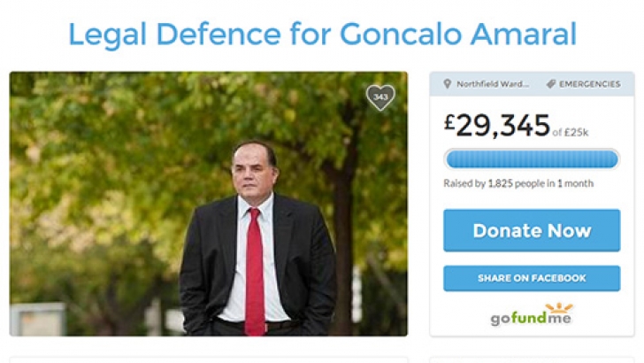This screenshot has height=363, width=644.
Task: Open the Northfield Ward location link
Action: click(493, 84)
